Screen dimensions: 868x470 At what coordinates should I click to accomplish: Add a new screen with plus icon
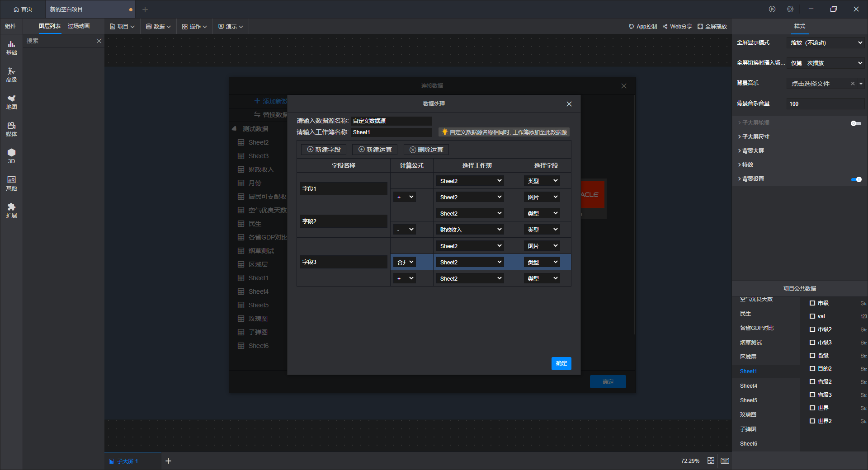[168, 461]
